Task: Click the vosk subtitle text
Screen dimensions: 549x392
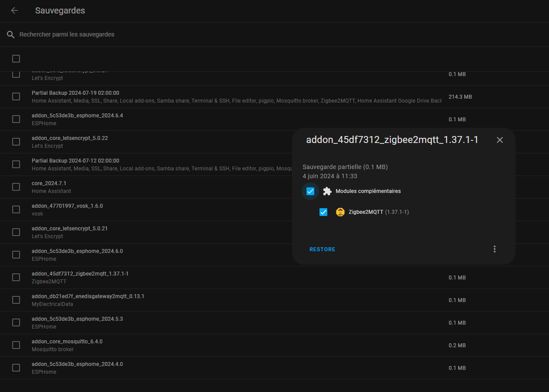Action: [x=37, y=214]
